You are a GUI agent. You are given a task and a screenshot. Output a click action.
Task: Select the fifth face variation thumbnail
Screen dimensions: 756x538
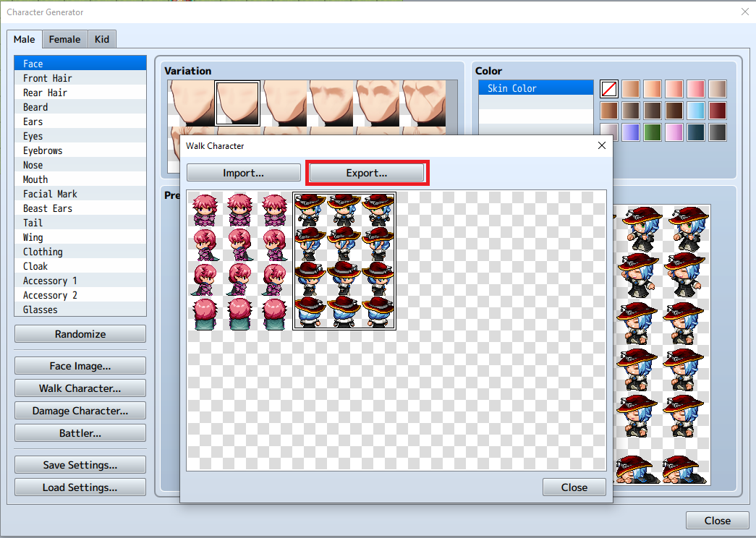coord(377,103)
